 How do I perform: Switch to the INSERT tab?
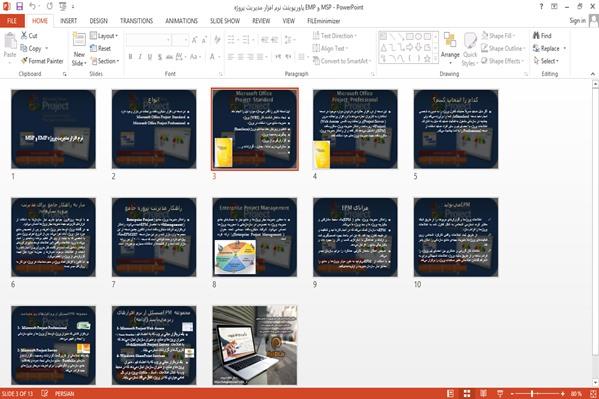click(x=68, y=21)
